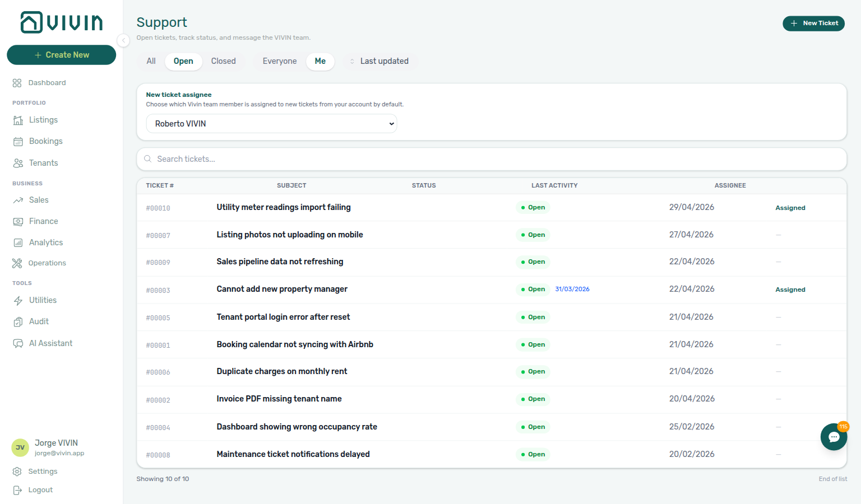
Task: Click the SUBJECT column header
Action: coord(291,185)
